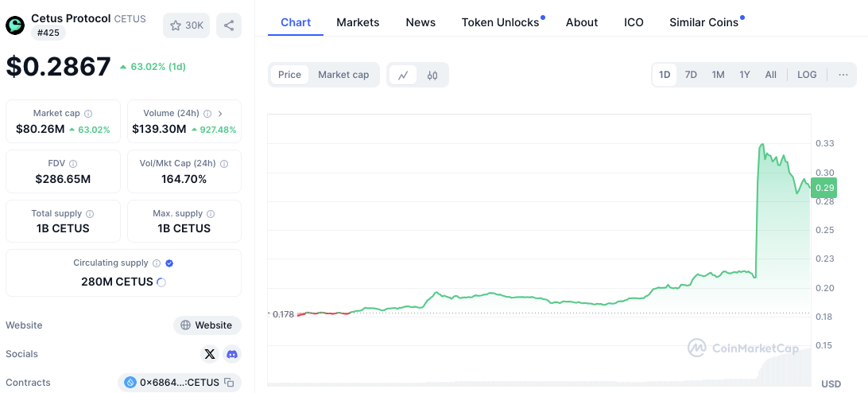
Task: Select Market cap chart mode
Action: click(x=343, y=75)
